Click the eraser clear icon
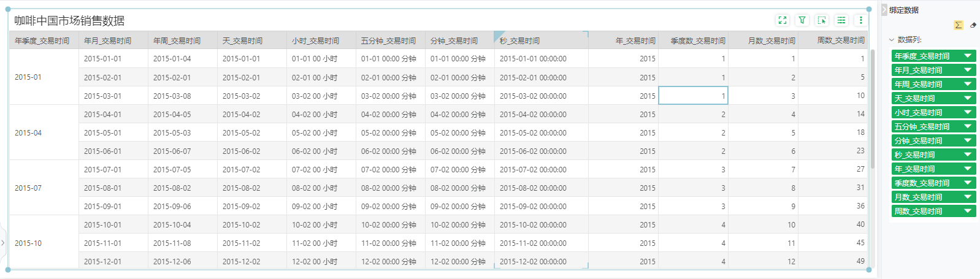The image size is (980, 279). pyautogui.click(x=973, y=25)
